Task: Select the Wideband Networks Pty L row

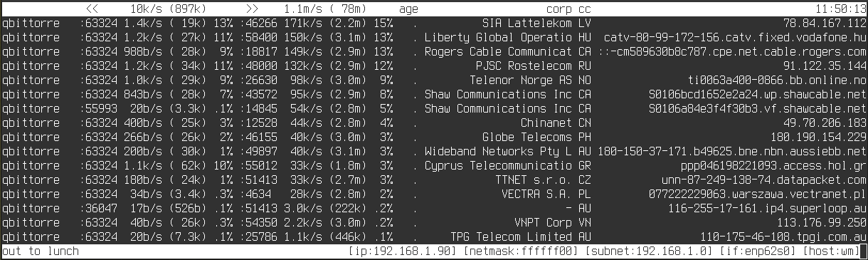Action: [x=434, y=151]
